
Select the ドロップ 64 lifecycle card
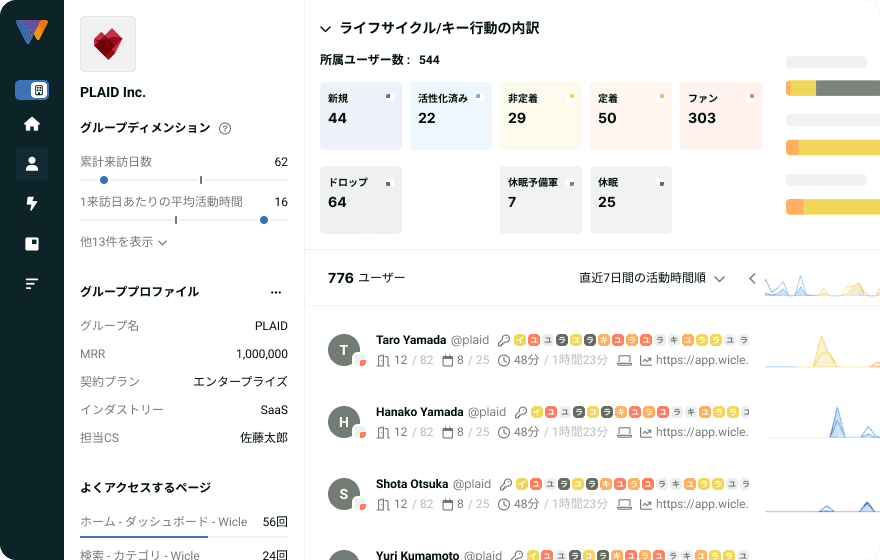click(361, 200)
